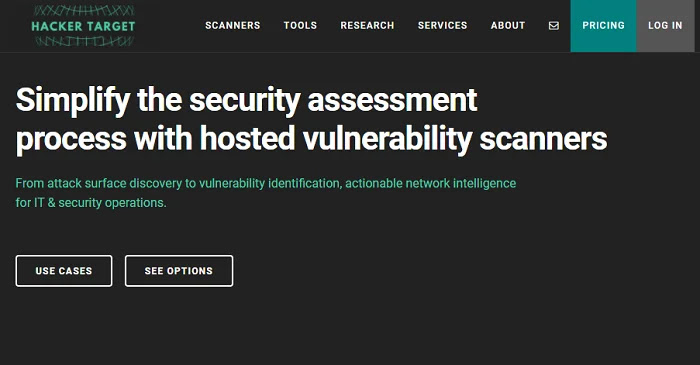Click the 'for IT & security operations.' text
The height and width of the screenshot is (365, 700).
tap(91, 203)
